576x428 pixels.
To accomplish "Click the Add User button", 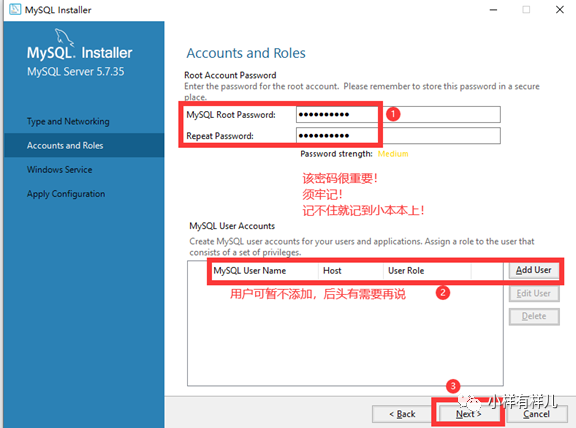I will tap(534, 270).
